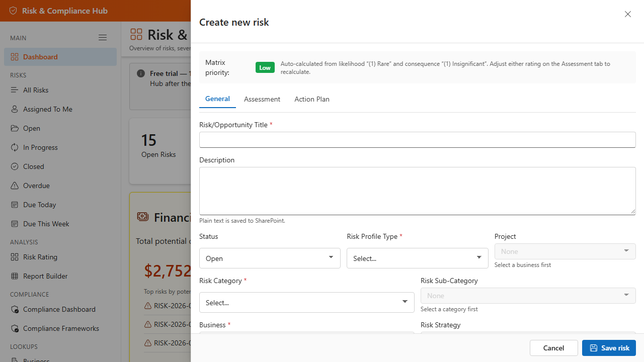Click the Dashboard grid icon in sidebar
Screen dimensions: 644x362
(15, 57)
